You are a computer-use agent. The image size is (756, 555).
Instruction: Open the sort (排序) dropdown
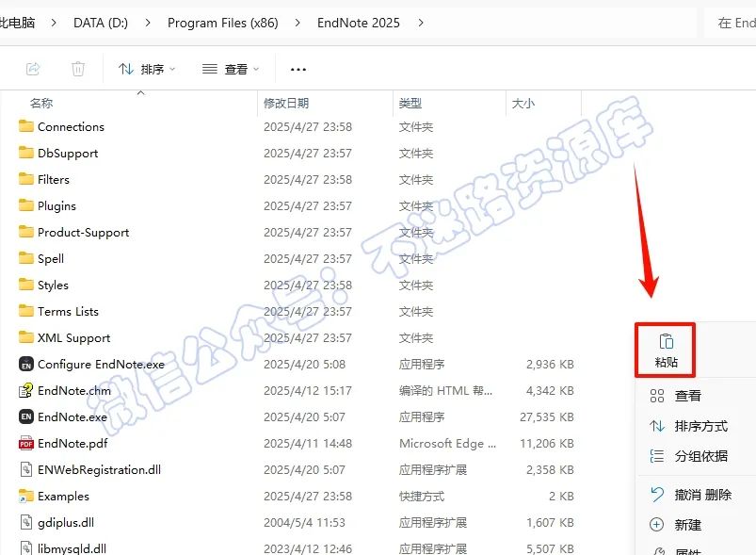pyautogui.click(x=147, y=69)
